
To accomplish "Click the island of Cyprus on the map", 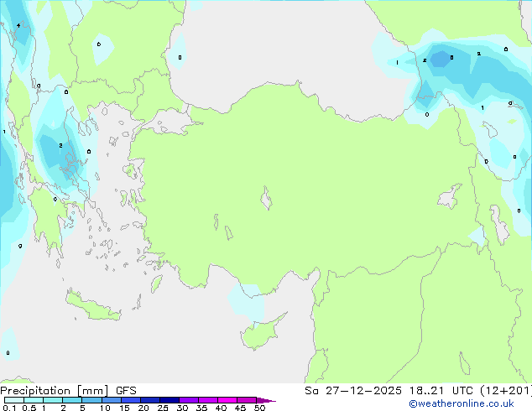I will [261, 334].
